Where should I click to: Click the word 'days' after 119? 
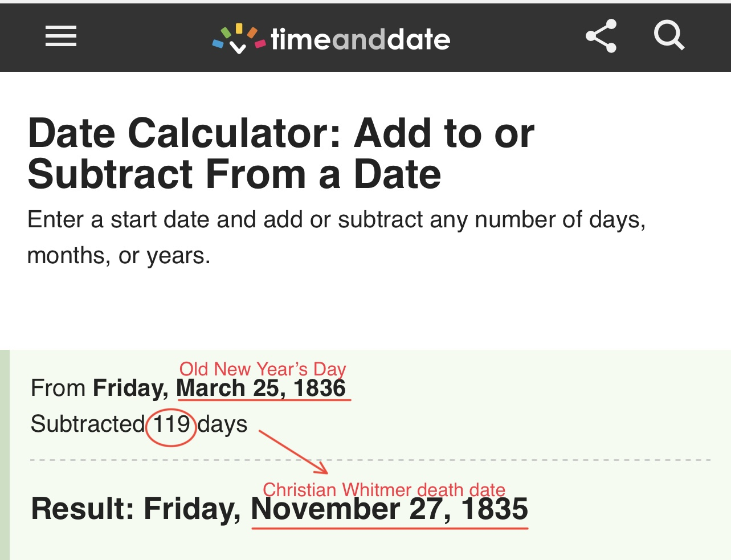tap(223, 424)
